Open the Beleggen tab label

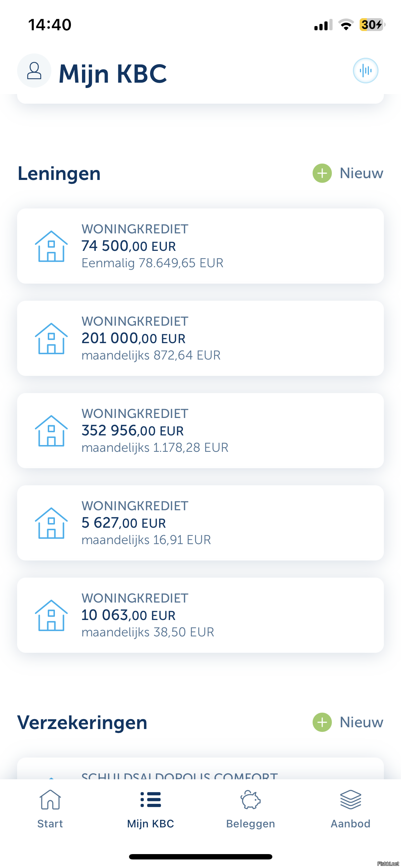click(x=251, y=824)
